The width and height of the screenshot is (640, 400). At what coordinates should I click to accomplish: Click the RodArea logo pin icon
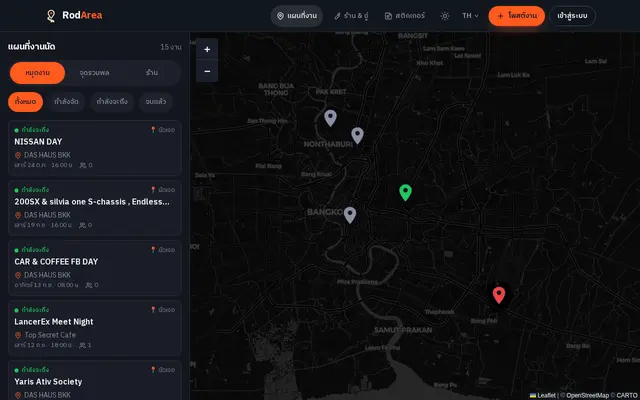pos(51,16)
